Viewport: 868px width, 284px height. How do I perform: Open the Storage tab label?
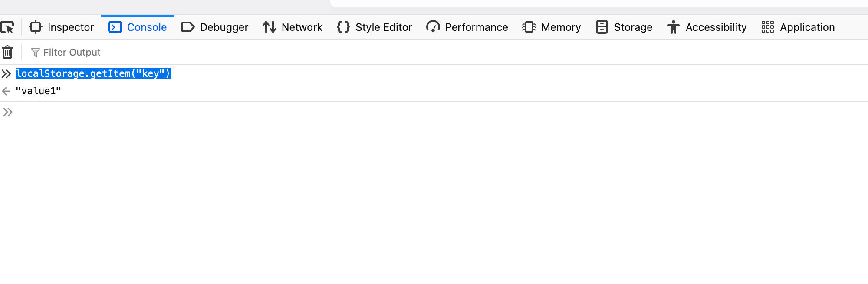633,27
